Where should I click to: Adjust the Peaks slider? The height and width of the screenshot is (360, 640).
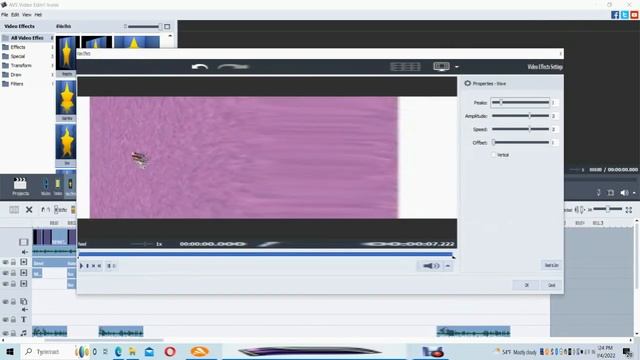(x=520, y=102)
